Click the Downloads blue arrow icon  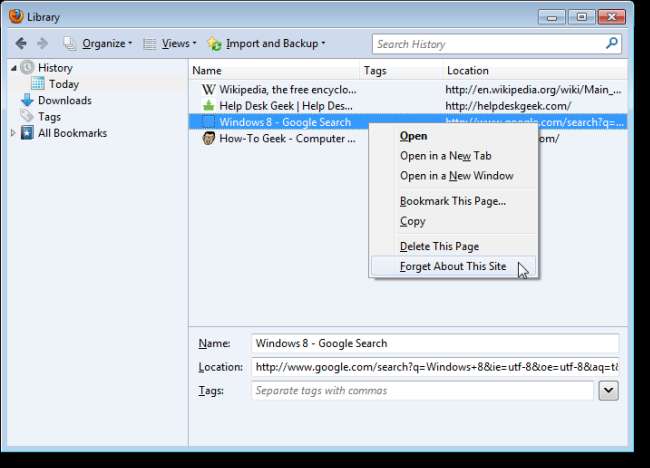[x=27, y=100]
